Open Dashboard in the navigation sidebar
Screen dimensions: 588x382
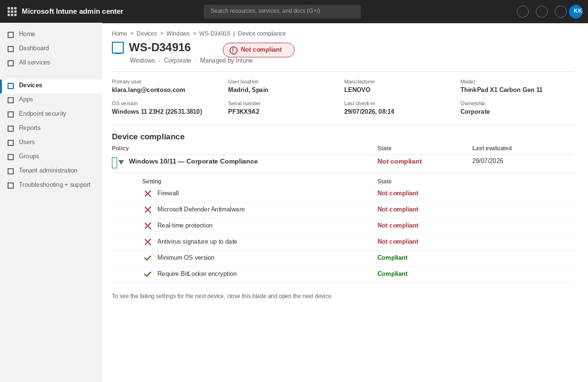(51, 48)
